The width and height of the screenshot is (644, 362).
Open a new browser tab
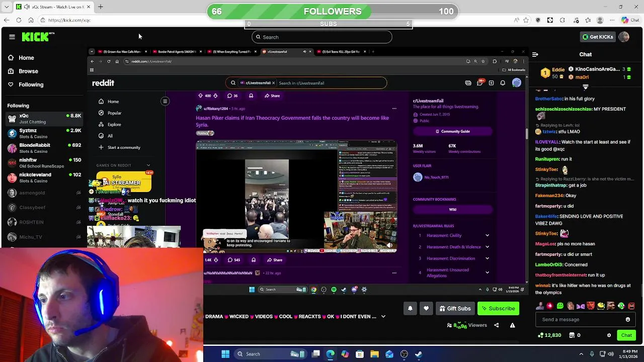[x=100, y=7]
